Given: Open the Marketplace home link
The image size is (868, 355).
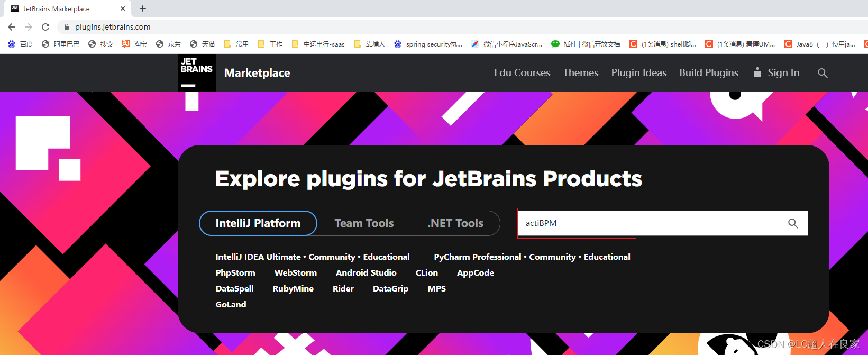Looking at the screenshot, I should pos(257,73).
